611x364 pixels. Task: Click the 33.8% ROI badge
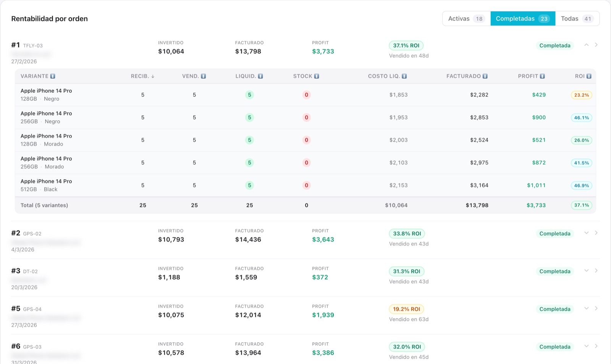407,234
